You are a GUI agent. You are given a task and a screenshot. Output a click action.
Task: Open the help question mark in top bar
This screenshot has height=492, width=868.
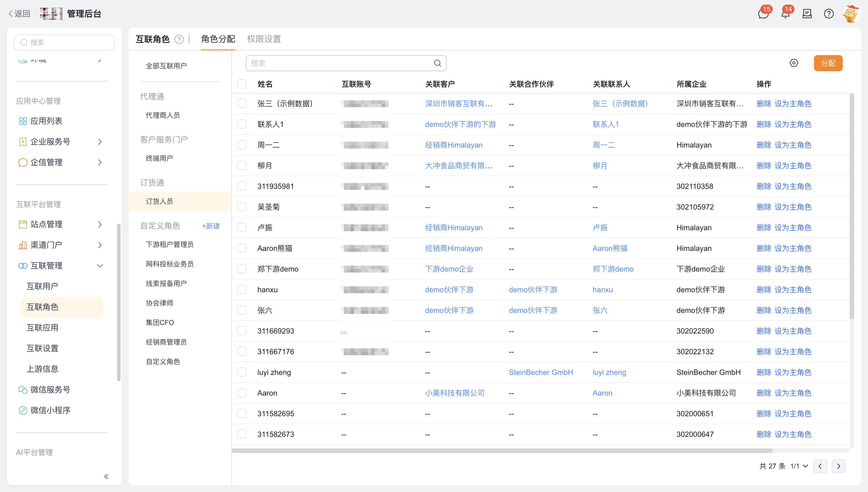829,14
